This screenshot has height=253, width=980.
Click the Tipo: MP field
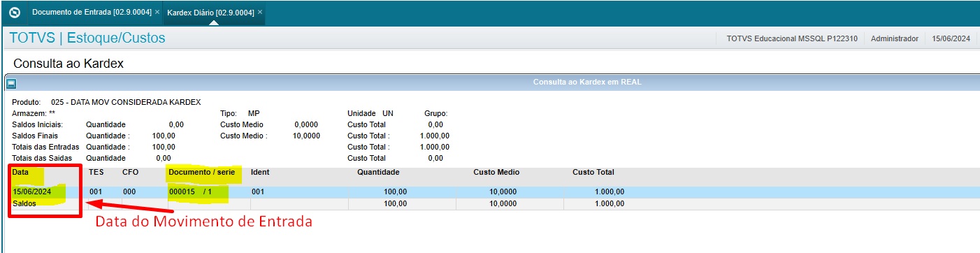(x=240, y=113)
